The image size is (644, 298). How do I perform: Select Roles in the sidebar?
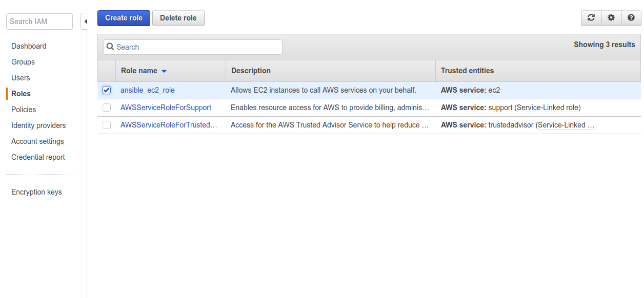tap(21, 94)
